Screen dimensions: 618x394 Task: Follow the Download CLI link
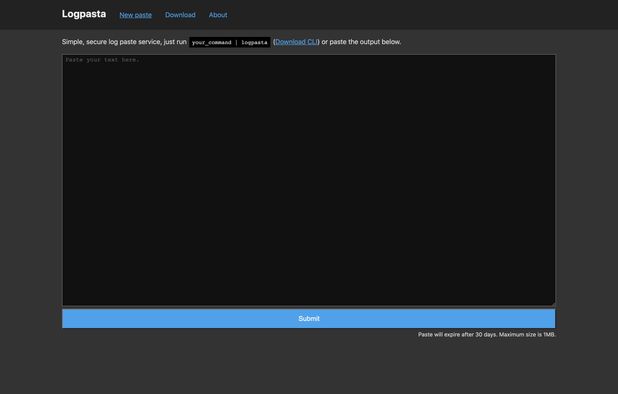coord(296,42)
